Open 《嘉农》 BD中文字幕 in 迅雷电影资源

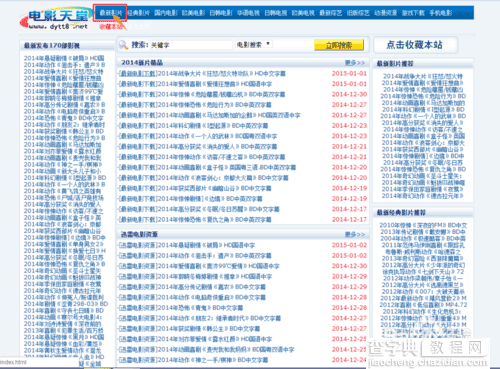(211, 287)
